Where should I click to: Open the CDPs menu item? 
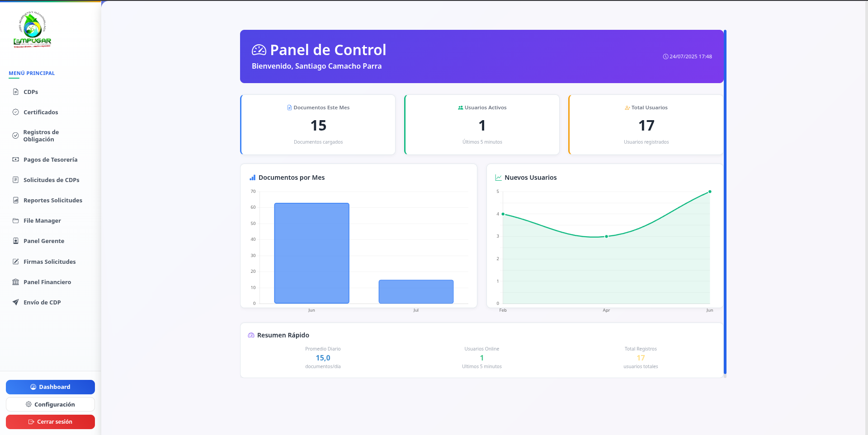(51, 92)
